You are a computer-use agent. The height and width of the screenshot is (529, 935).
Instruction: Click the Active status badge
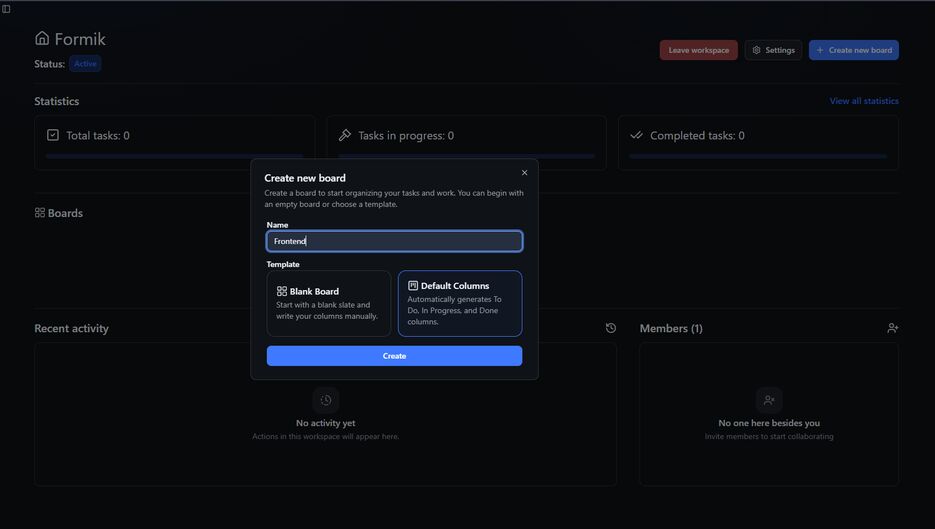(85, 64)
